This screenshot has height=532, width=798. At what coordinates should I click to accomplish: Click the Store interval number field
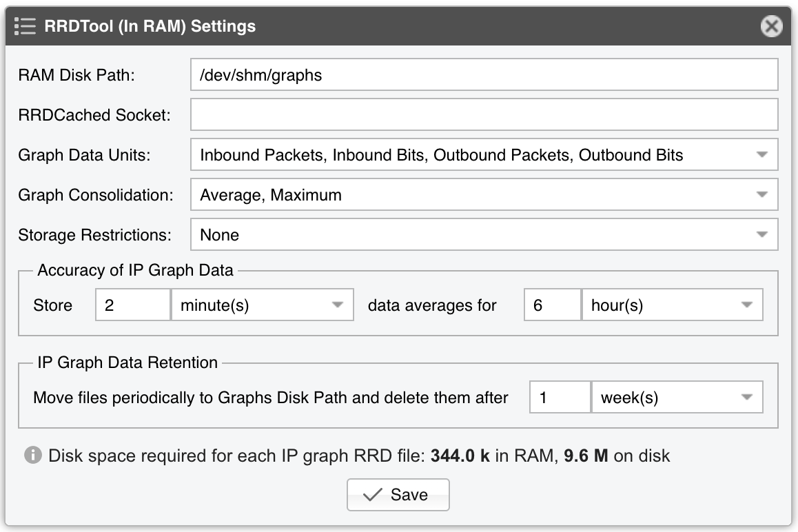[133, 305]
